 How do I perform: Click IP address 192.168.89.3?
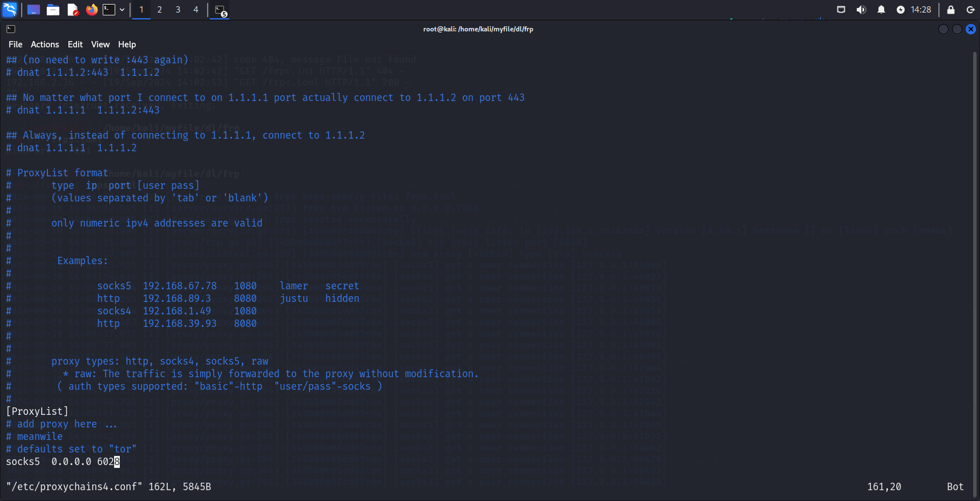pos(177,298)
